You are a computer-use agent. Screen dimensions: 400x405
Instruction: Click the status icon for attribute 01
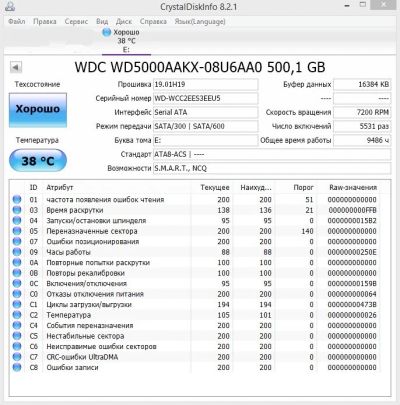[17, 199]
